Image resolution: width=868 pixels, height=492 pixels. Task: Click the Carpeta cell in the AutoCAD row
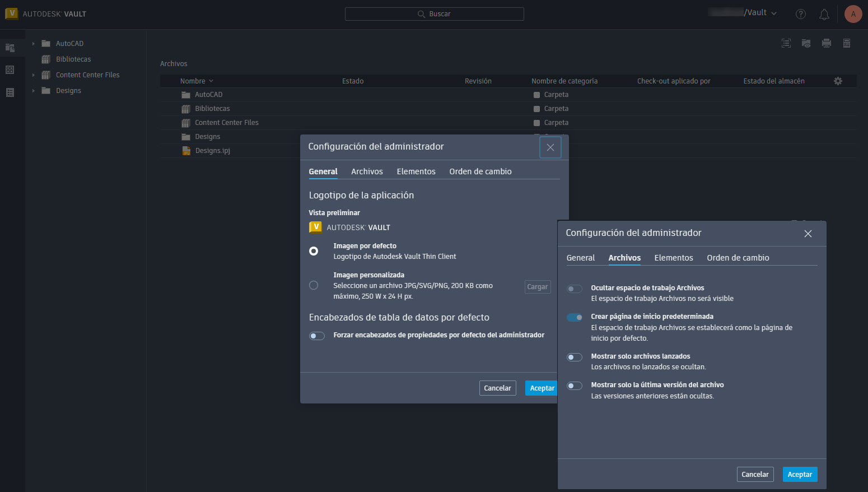click(x=556, y=95)
